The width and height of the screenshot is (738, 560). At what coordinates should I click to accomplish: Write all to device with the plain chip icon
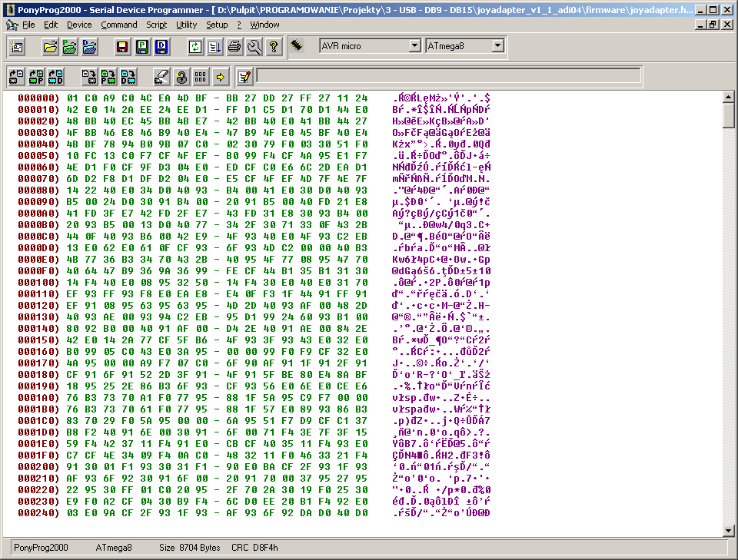click(x=89, y=77)
